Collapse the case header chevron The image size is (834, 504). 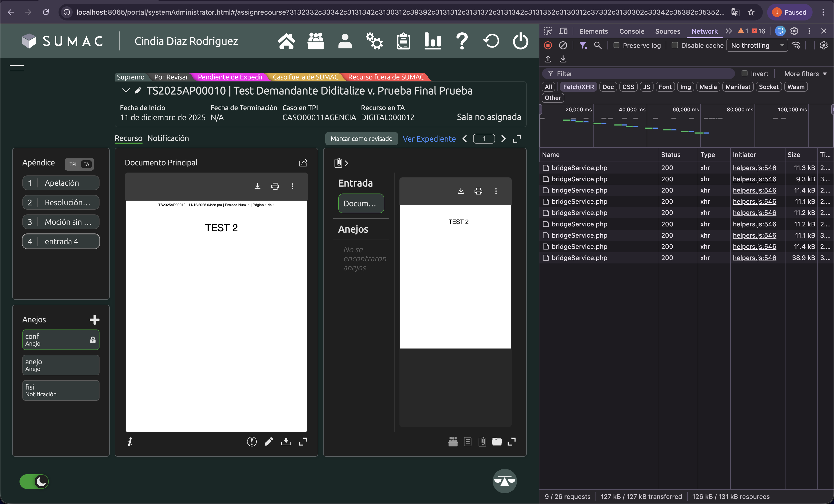126,90
